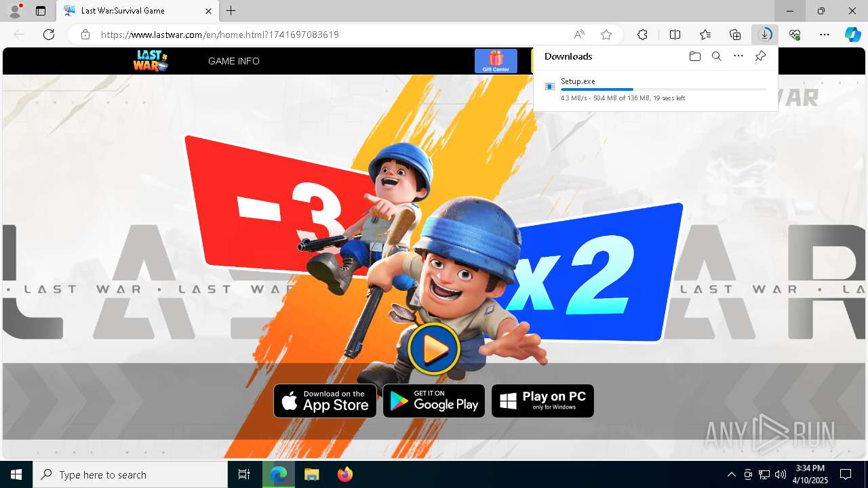This screenshot has width=868, height=488.
Task: Activate Read aloud icon in address bar
Action: pos(579,35)
